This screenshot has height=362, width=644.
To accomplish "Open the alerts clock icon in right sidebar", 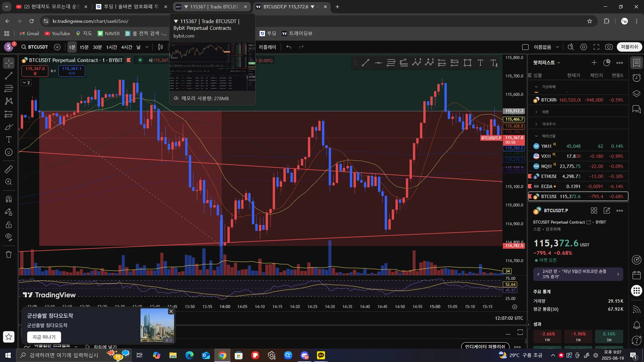I will pos(636,78).
